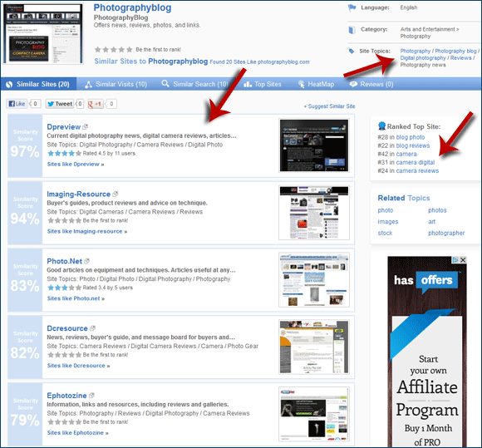The width and height of the screenshot is (482, 448).
Task: Follow the Sites like Imaging-resource link
Action: pyautogui.click(x=87, y=231)
